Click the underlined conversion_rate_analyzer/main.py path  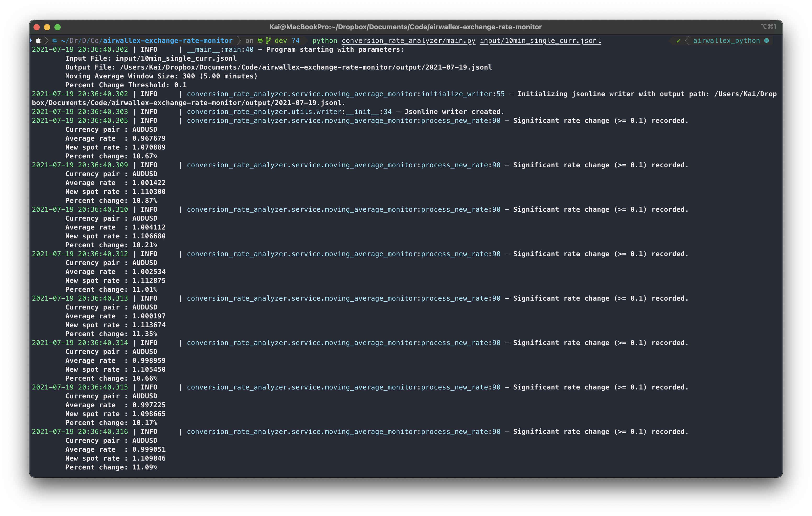click(x=408, y=41)
